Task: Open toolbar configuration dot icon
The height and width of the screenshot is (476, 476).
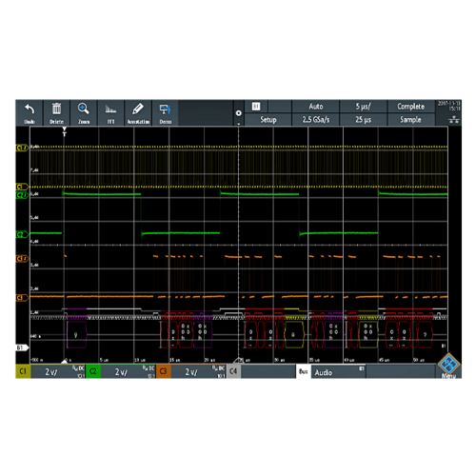Action: pos(239,113)
